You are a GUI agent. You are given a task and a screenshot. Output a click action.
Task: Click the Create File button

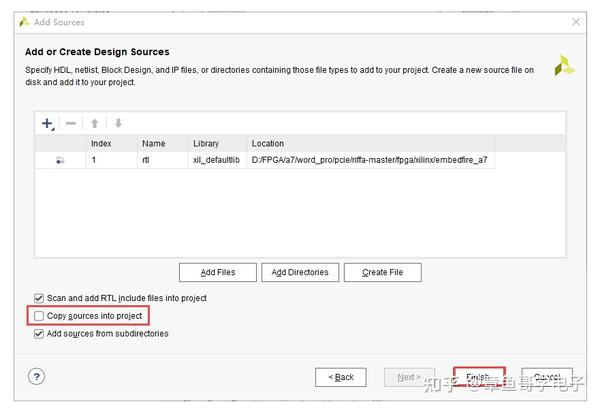(383, 272)
